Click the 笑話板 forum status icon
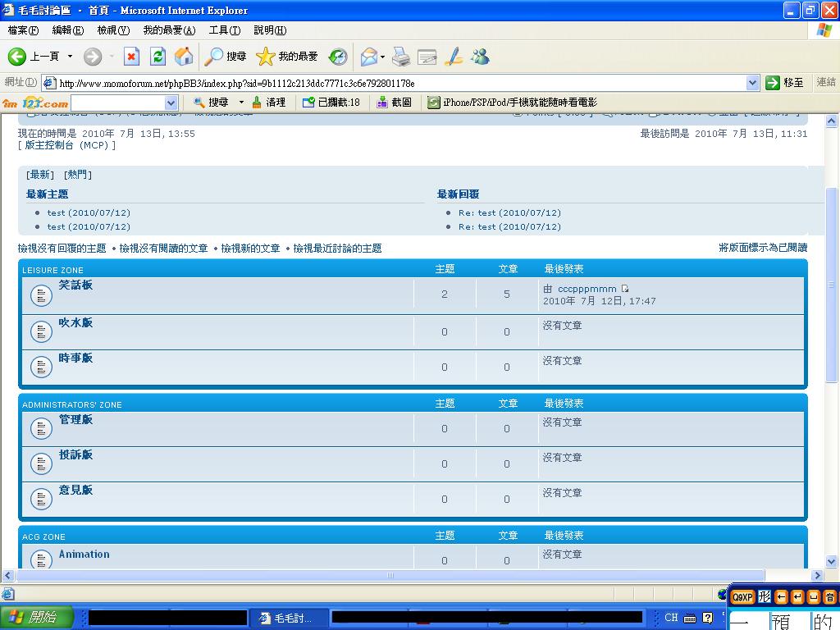840x630 pixels. coord(41,295)
